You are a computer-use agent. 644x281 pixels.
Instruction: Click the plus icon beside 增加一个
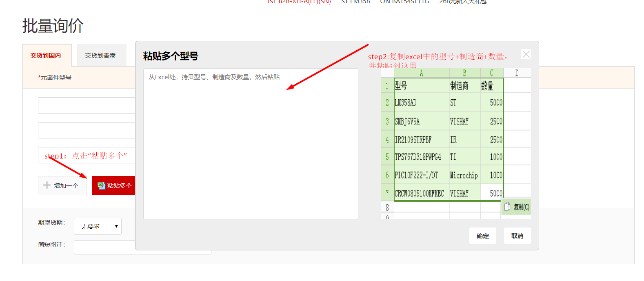coord(47,185)
